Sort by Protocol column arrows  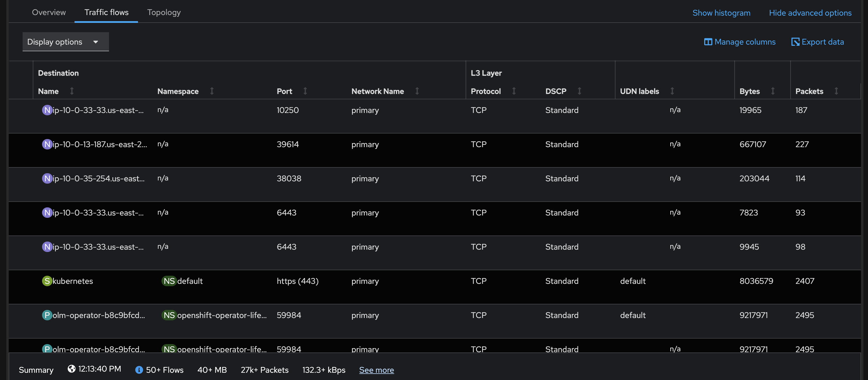click(x=514, y=91)
